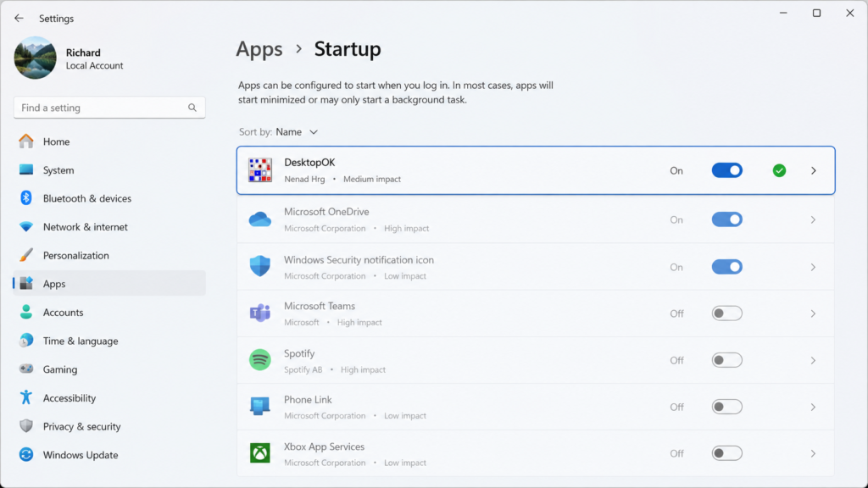Expand Microsoft Teams row chevron
868x488 pixels.
[x=813, y=313]
